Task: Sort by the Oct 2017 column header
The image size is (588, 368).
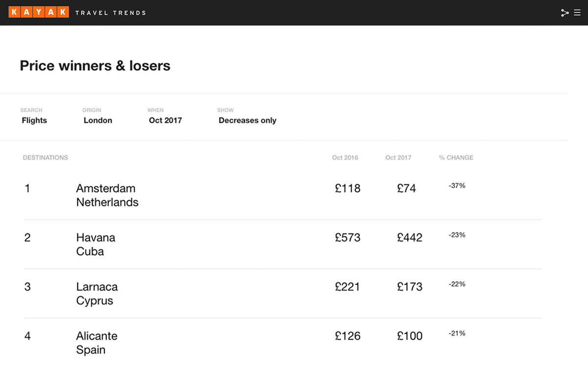Action: [x=398, y=158]
